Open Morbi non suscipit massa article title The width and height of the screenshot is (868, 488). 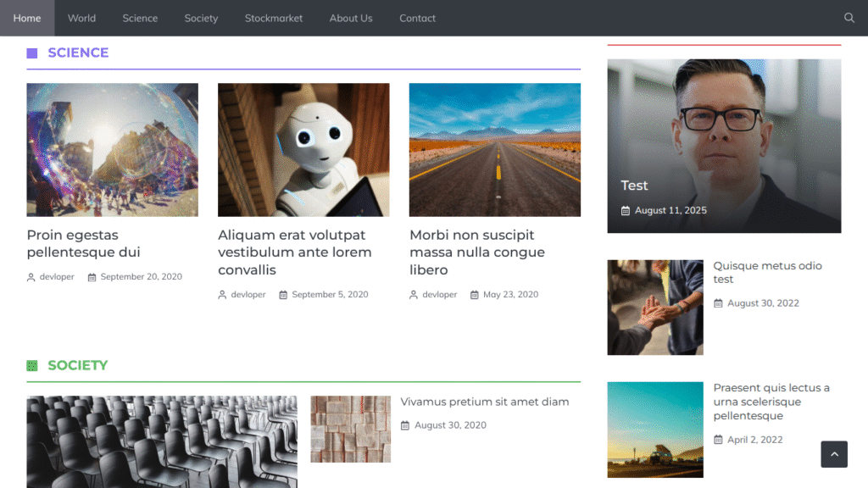(476, 252)
